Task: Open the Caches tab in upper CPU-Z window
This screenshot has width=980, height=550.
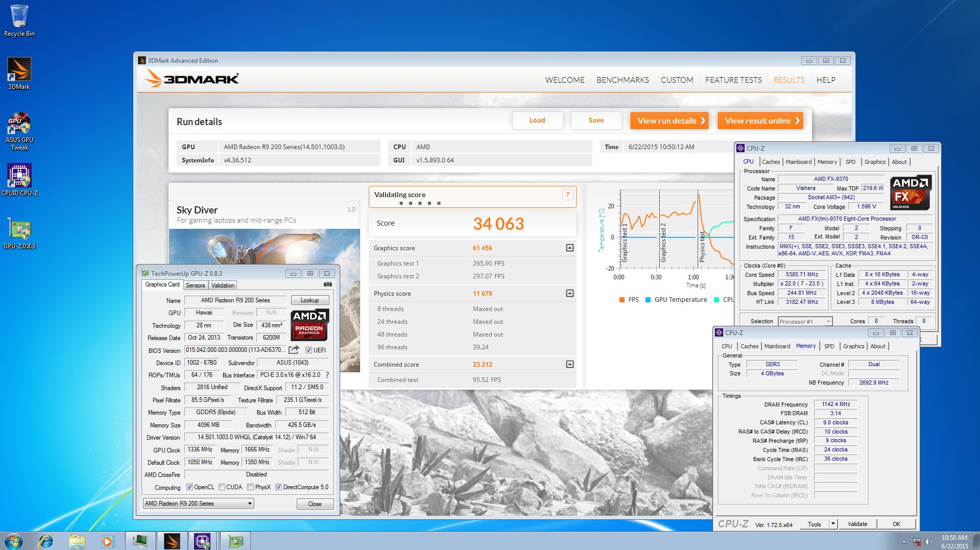Action: click(x=771, y=162)
